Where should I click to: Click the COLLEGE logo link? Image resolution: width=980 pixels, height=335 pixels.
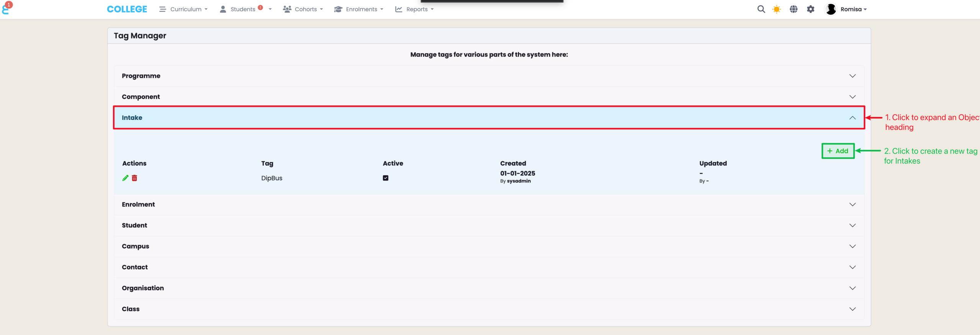(127, 9)
